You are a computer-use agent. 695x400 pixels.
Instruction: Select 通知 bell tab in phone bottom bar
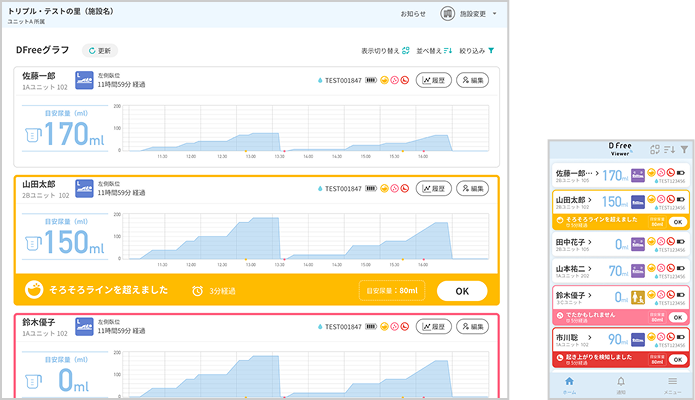click(x=621, y=385)
